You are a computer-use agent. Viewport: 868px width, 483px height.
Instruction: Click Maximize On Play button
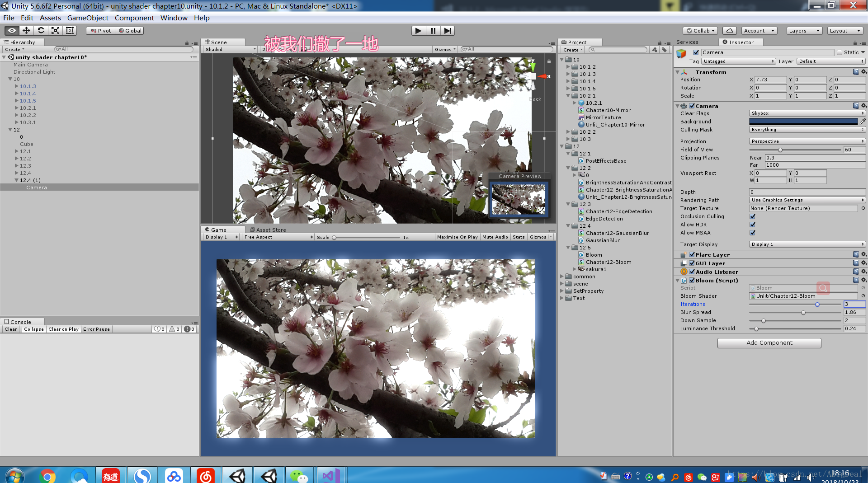[457, 237]
